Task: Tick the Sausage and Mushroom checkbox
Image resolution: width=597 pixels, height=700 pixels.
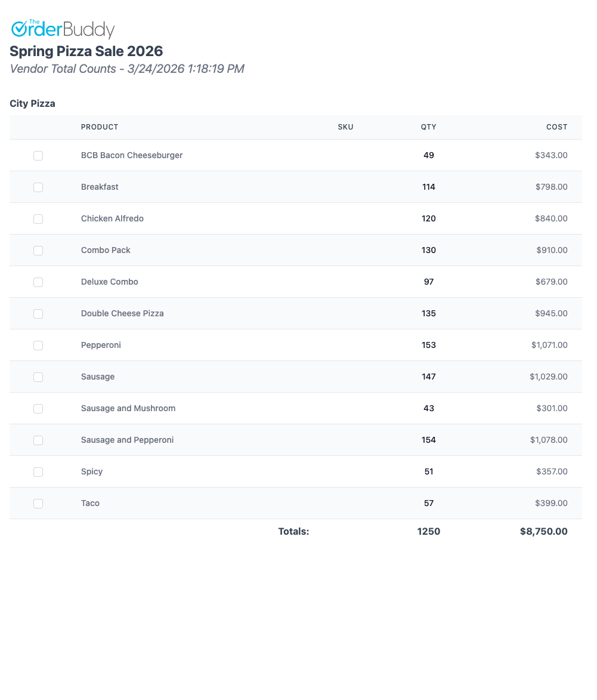Action: pyautogui.click(x=38, y=408)
